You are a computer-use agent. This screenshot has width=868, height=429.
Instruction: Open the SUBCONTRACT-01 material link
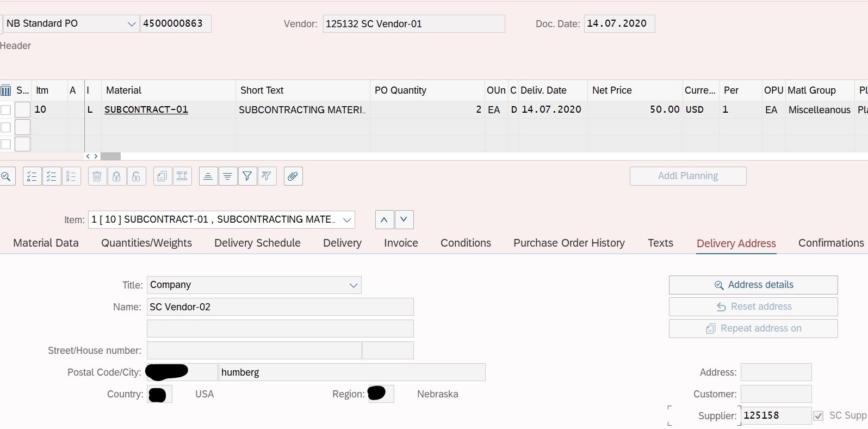(x=146, y=109)
